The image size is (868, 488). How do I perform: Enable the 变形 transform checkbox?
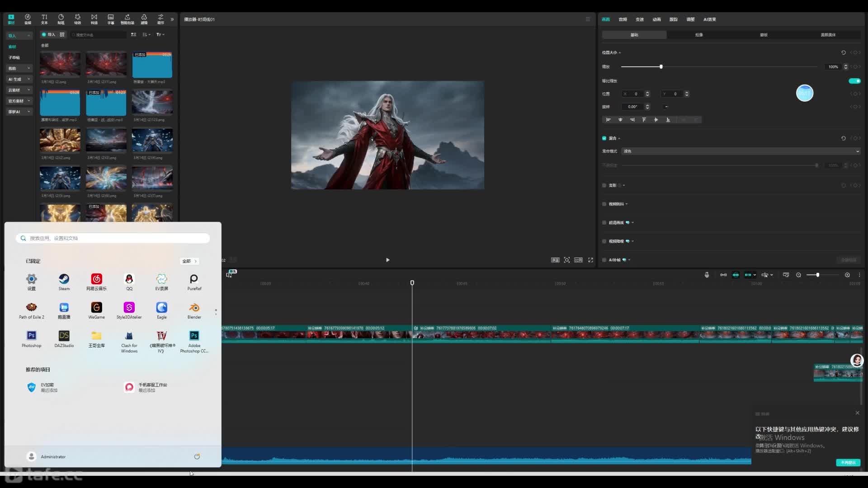pos(604,185)
